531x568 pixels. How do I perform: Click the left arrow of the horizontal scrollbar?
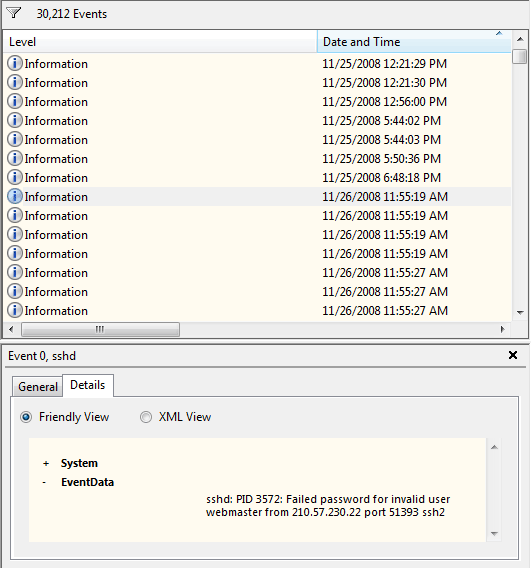[11, 329]
